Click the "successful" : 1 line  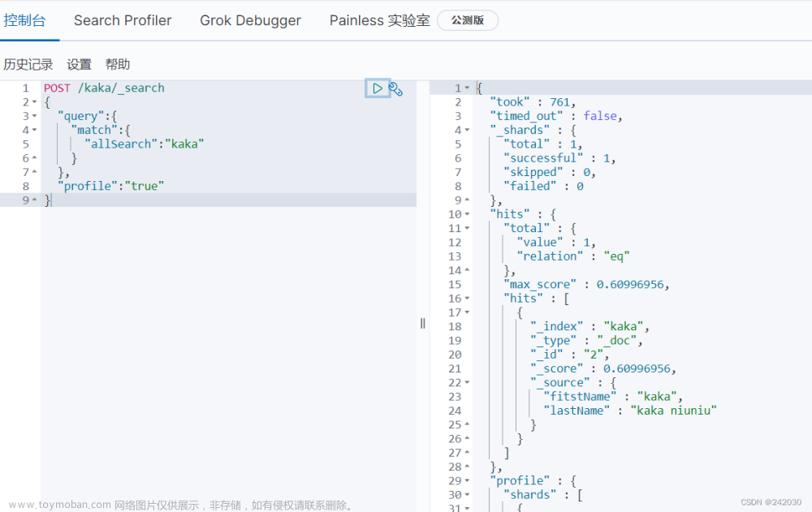[x=559, y=158]
